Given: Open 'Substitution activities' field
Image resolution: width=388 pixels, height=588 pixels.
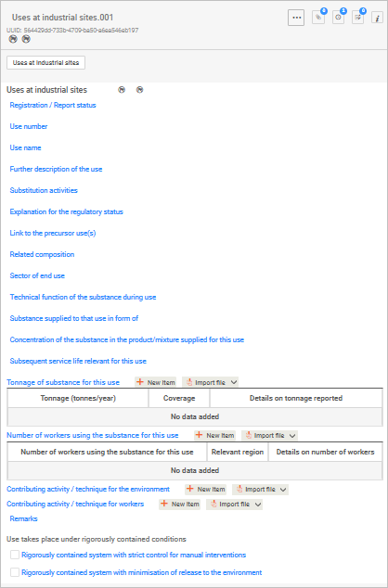Looking at the screenshot, I should pyautogui.click(x=44, y=190).
